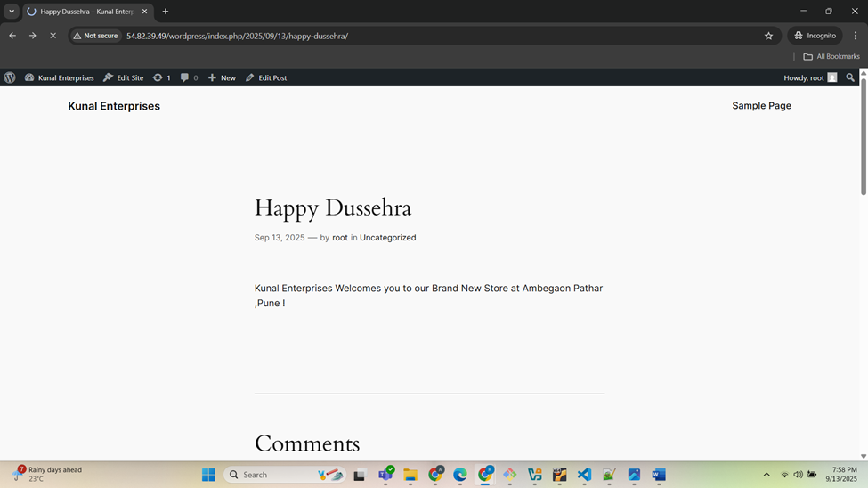Stop page loading with the X button
This screenshot has width=868, height=488.
pos(53,36)
